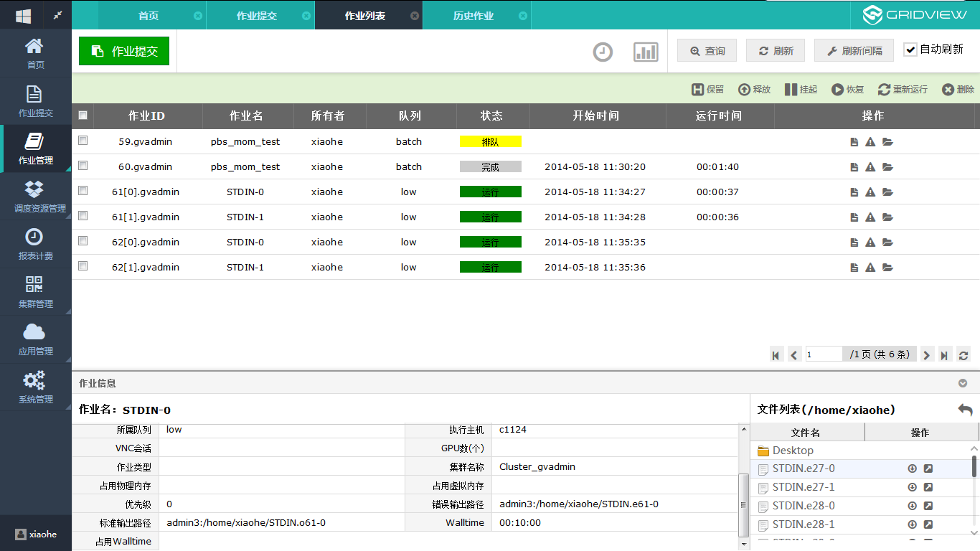Click the 排队 status of job 59.gvadmin

point(491,142)
